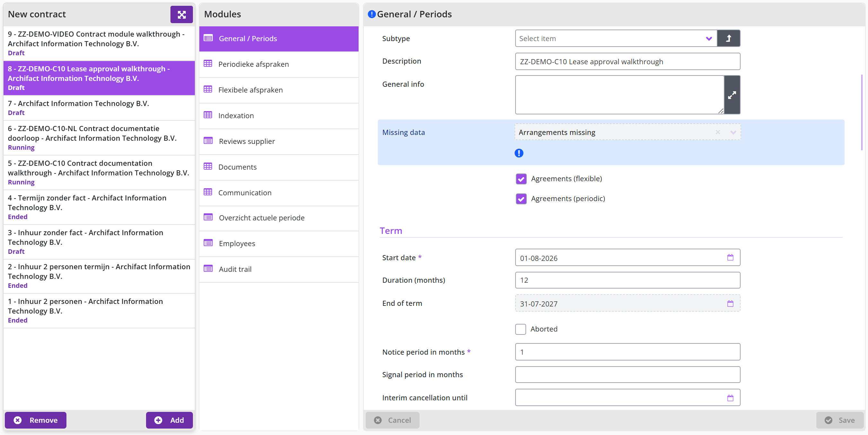Clear the Arrangements missing value with the x

pos(718,132)
